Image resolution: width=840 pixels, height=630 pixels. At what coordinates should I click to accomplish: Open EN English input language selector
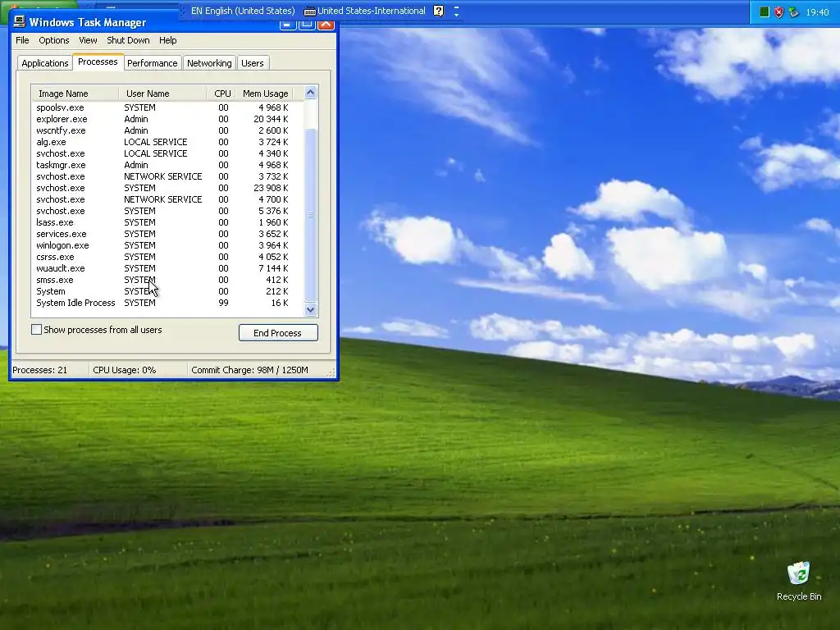click(x=243, y=11)
